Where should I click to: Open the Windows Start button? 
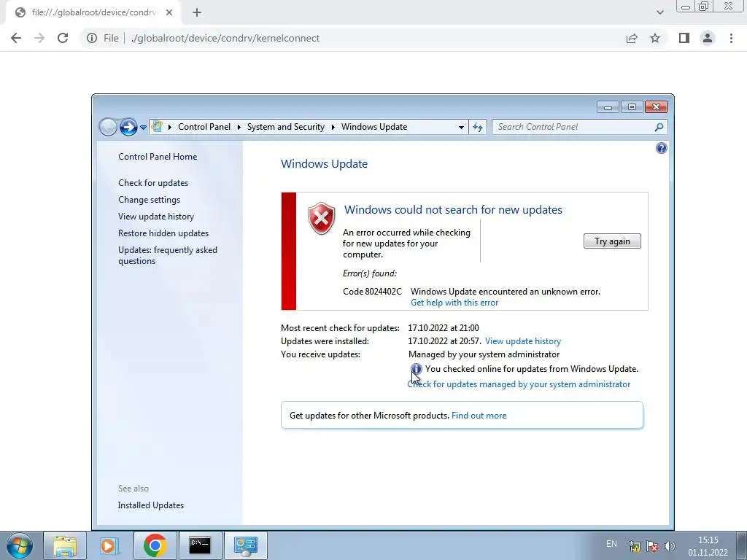tap(20, 545)
